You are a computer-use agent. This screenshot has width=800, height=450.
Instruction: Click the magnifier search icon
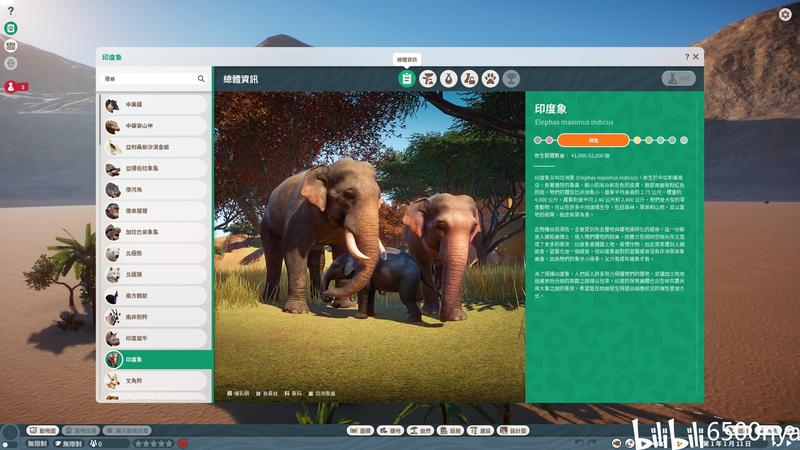coord(201,79)
